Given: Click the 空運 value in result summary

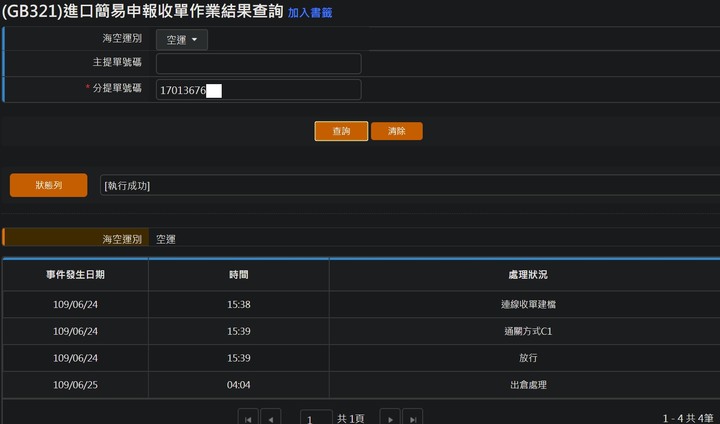Looking at the screenshot, I should (166, 239).
